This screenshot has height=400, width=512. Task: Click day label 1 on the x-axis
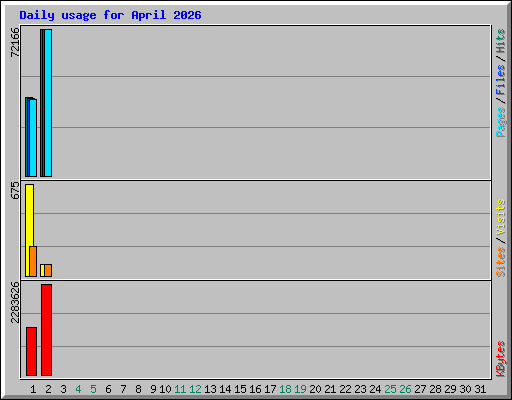[x=33, y=389]
